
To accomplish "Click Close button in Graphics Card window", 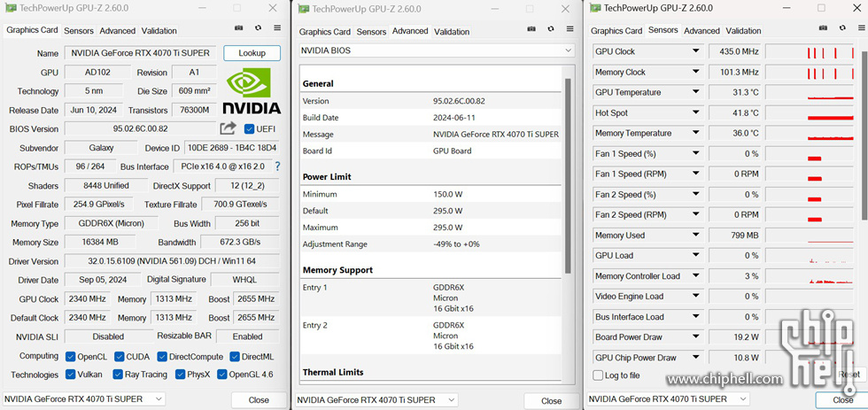I will [x=259, y=400].
